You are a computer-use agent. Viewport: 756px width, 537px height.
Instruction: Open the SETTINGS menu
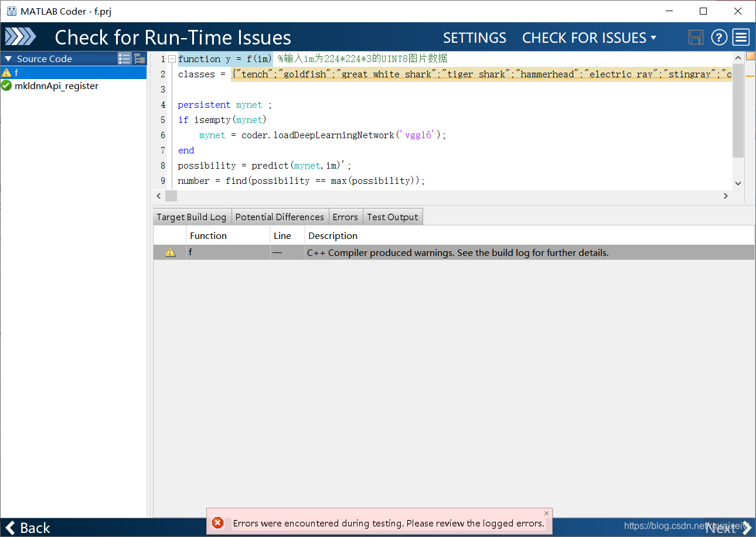pos(474,38)
